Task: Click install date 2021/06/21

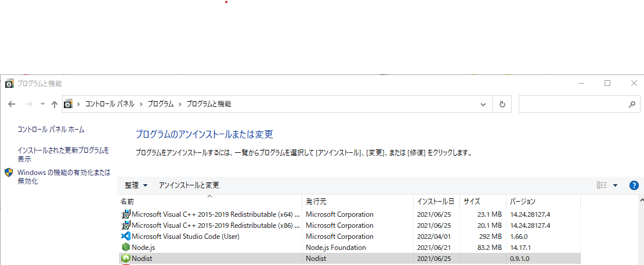Action: click(434, 248)
